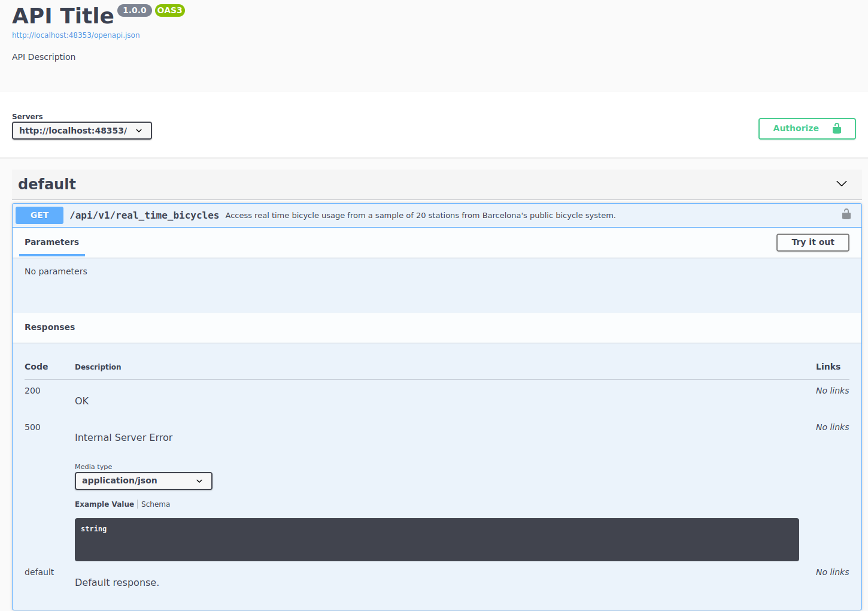Click the OAS3 green badge
The width and height of the screenshot is (868, 611).
(x=169, y=10)
